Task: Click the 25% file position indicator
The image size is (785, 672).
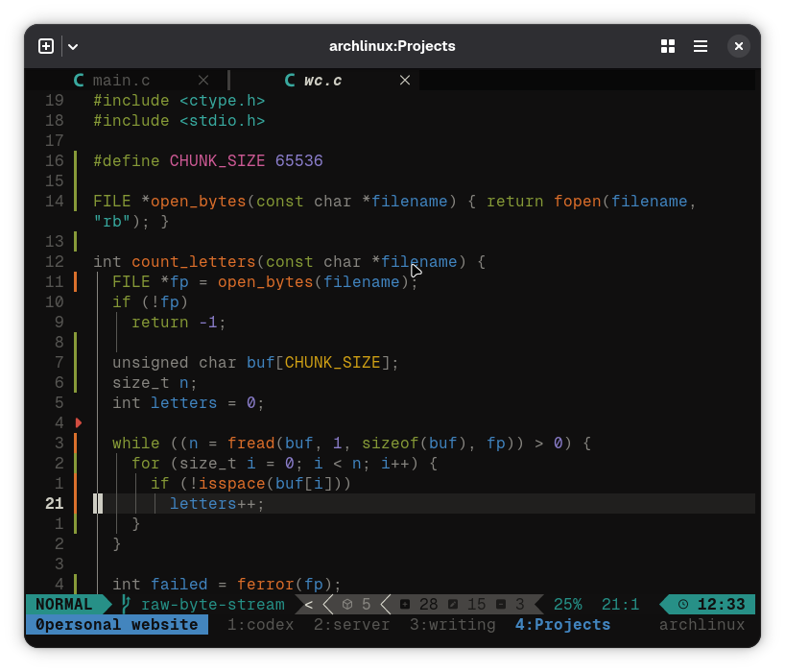Action: [568, 605]
